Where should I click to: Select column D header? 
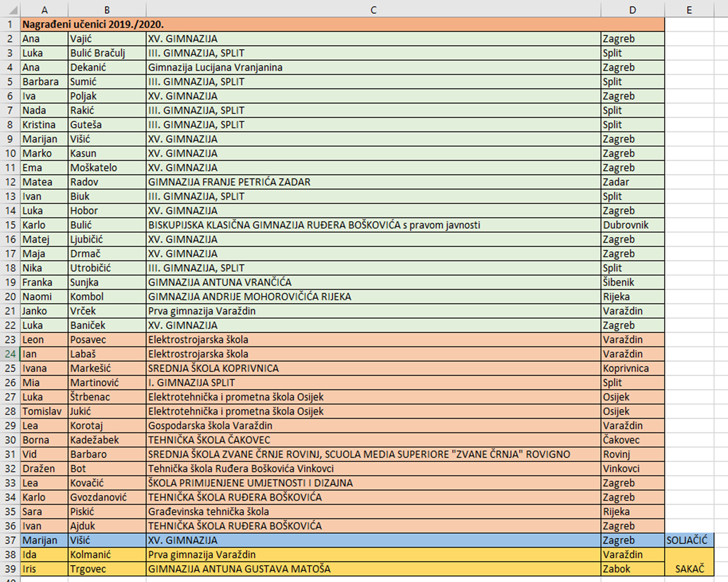click(x=632, y=10)
